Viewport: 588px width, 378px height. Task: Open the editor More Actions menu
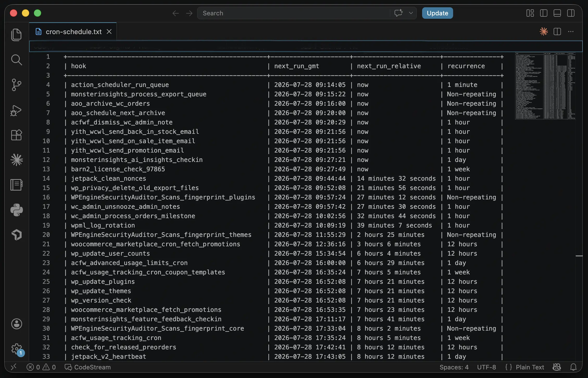[571, 32]
